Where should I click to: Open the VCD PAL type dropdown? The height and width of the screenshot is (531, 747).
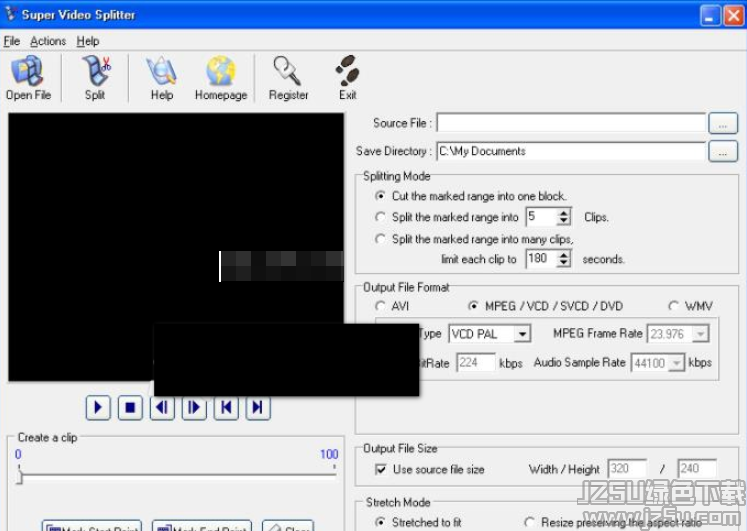pos(522,334)
